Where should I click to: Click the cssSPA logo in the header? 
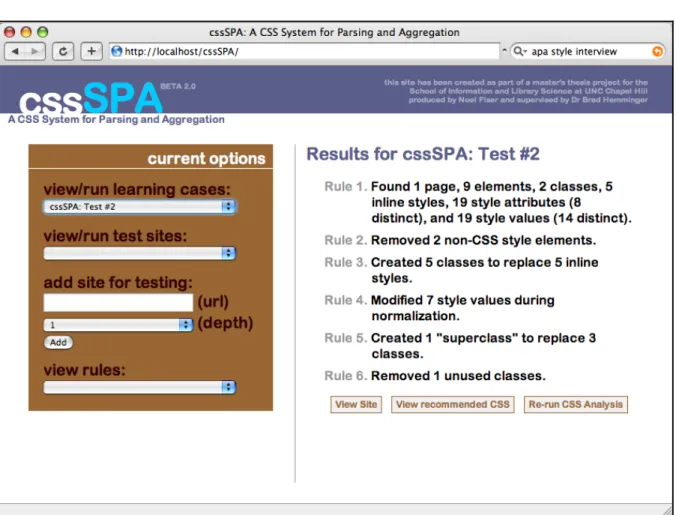click(91, 98)
